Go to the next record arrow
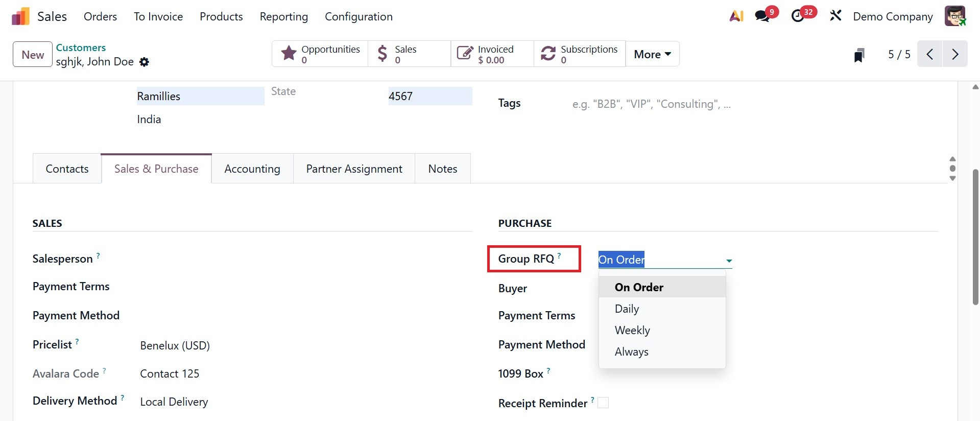 click(x=955, y=54)
